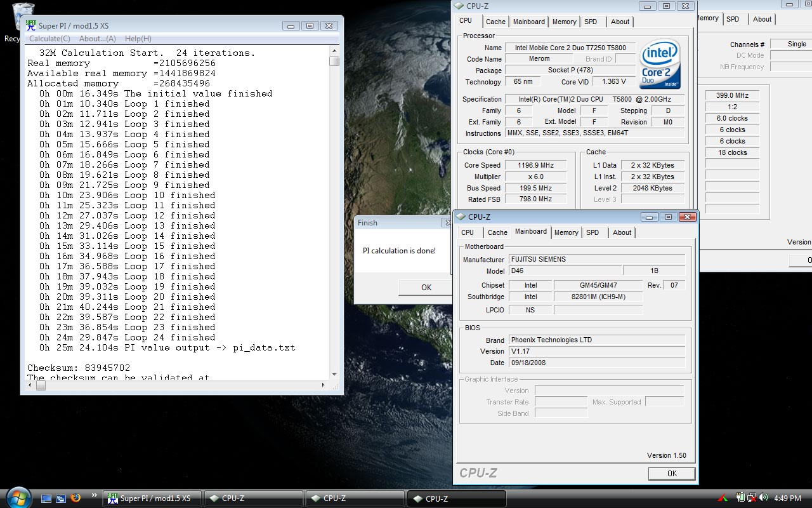Click Rated FSB value 798.0 MHz

[535, 199]
